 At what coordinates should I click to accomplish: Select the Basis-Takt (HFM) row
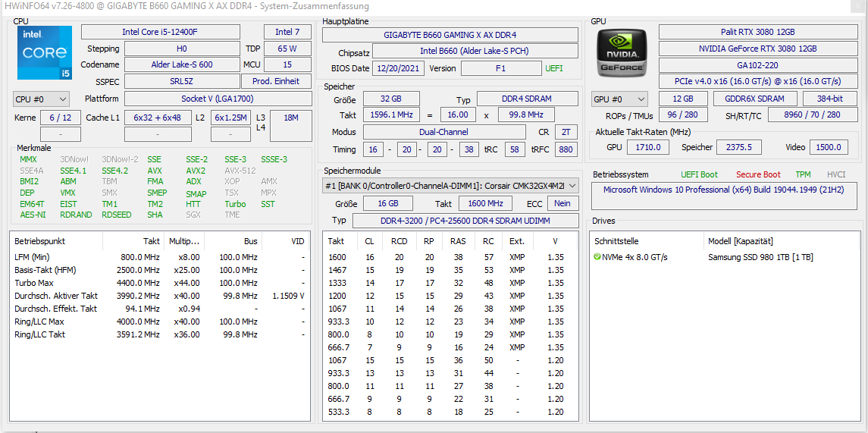click(x=159, y=270)
